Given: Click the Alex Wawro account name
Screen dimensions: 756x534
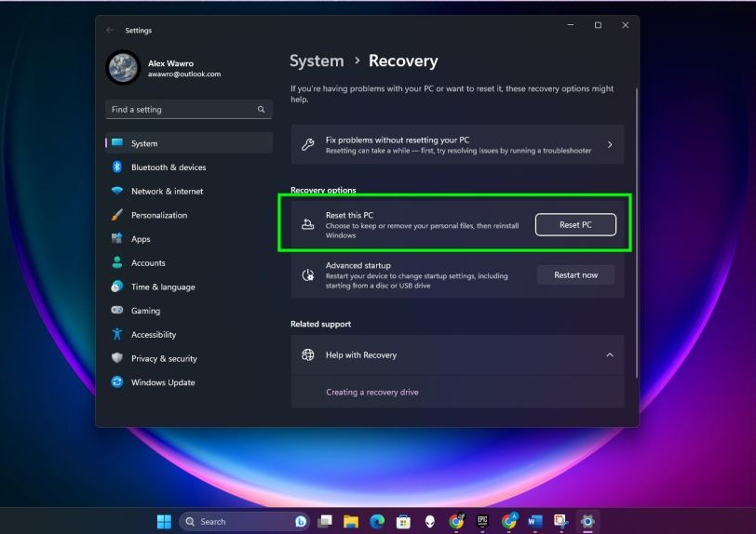Looking at the screenshot, I should (x=170, y=63).
